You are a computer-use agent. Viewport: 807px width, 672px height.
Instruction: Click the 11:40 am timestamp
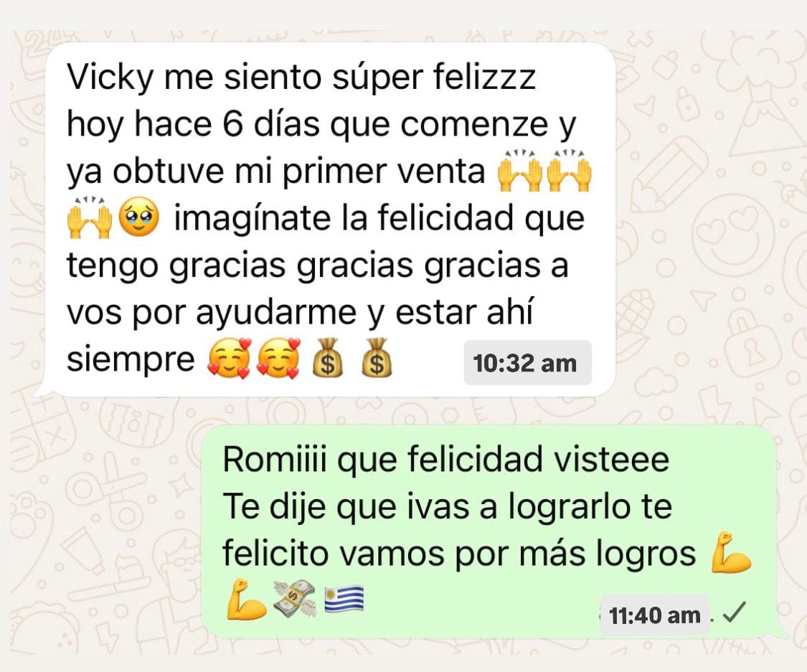(x=654, y=615)
